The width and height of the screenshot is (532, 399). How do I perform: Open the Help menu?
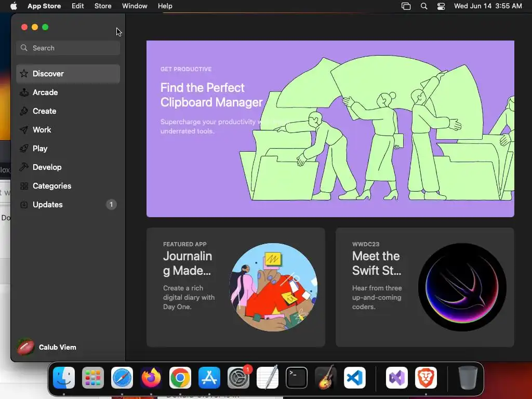tap(165, 6)
